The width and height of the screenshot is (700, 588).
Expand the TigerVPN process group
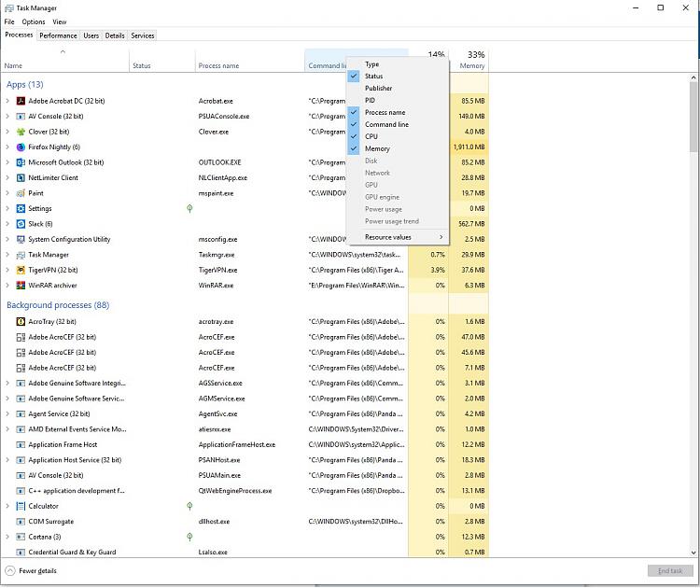pyautogui.click(x=7, y=270)
